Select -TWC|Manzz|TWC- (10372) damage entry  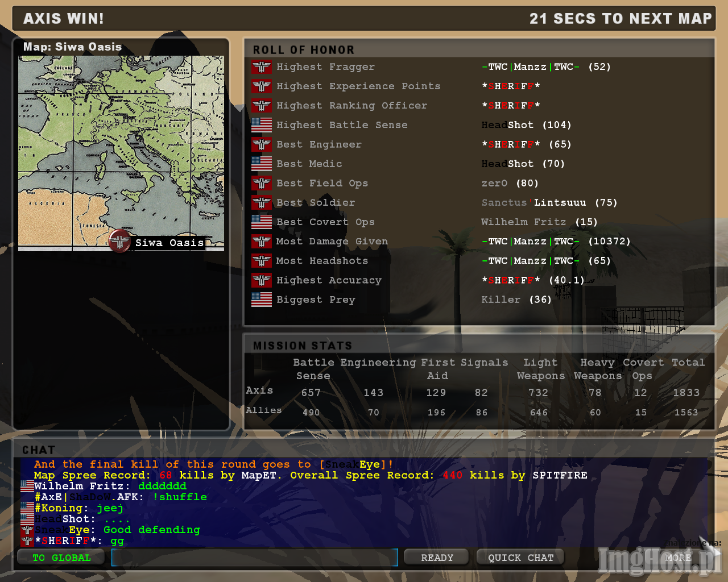(556, 242)
